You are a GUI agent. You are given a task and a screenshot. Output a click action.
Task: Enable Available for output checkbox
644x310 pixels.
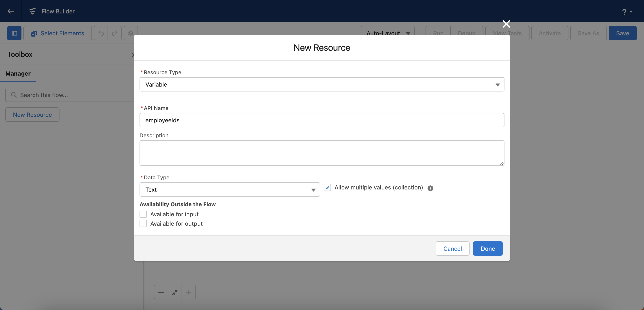[143, 223]
